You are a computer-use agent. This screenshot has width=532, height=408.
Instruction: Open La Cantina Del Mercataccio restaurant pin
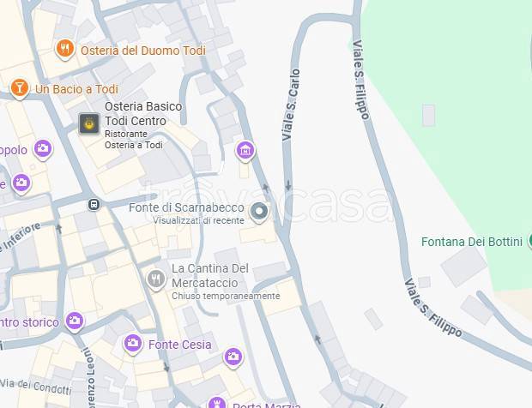point(155,280)
